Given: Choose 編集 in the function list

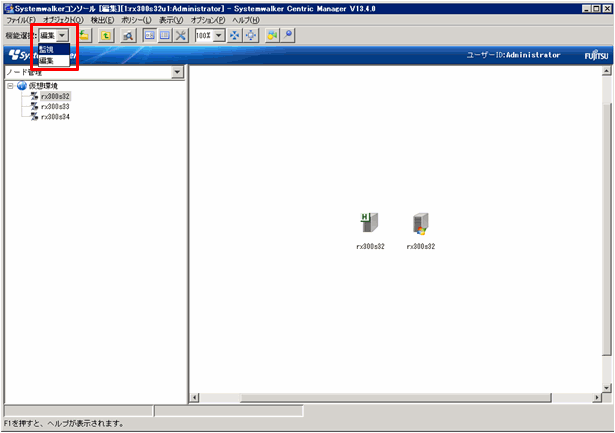Looking at the screenshot, I should 54,60.
